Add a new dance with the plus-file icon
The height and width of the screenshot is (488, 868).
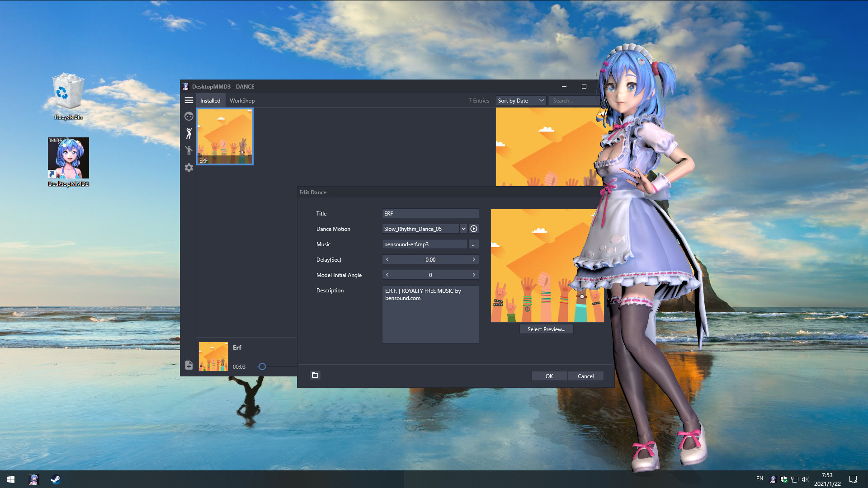(x=189, y=365)
